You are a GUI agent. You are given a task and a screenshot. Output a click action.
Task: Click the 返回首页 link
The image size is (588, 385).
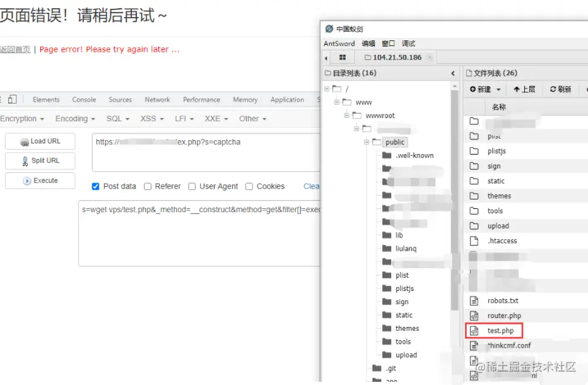tap(15, 49)
